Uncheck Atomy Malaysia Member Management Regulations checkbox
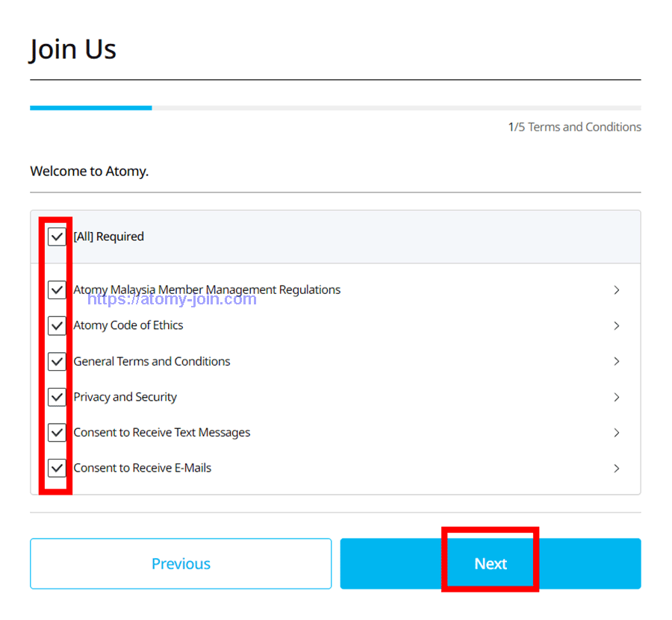 tap(57, 289)
